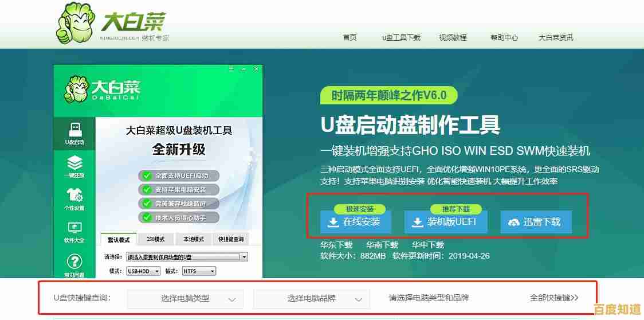Click the 大白菜超级U盘装机工具 title text
644x320 pixels.
coord(179,131)
